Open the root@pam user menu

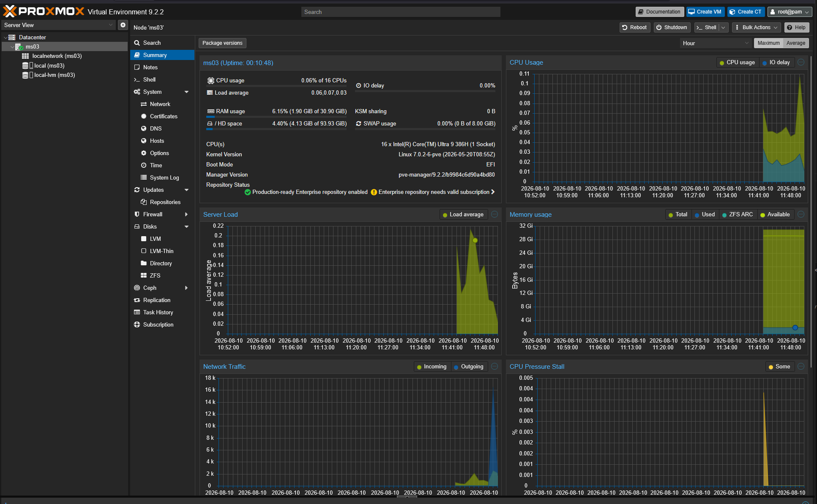pyautogui.click(x=790, y=12)
